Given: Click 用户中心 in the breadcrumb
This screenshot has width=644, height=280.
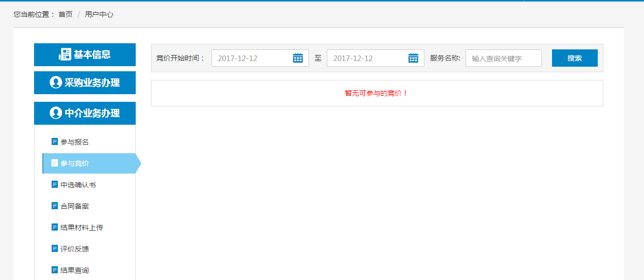Looking at the screenshot, I should click(99, 14).
